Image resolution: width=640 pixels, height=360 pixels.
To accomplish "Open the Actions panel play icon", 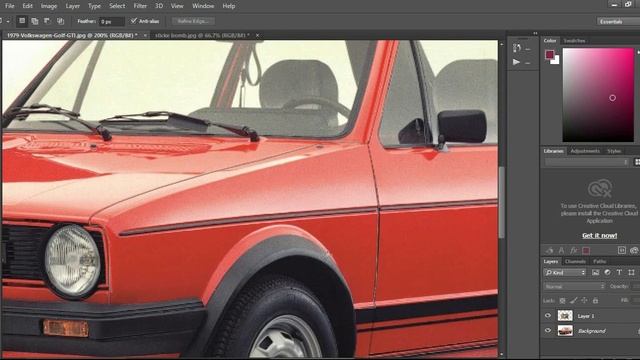I will pyautogui.click(x=516, y=62).
